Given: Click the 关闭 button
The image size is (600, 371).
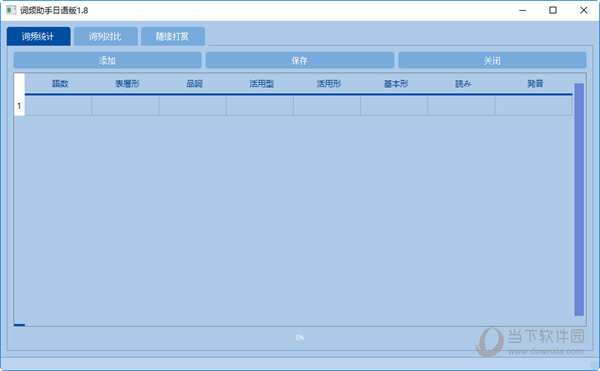Looking at the screenshot, I should point(492,60).
